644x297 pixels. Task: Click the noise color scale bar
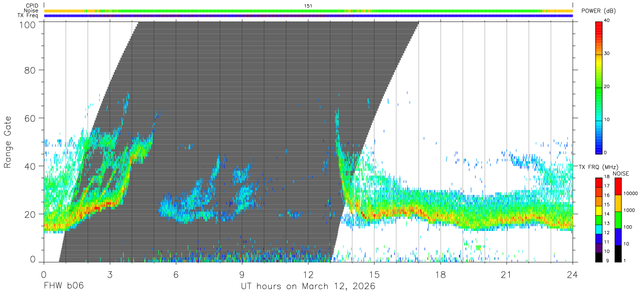pos(618,219)
